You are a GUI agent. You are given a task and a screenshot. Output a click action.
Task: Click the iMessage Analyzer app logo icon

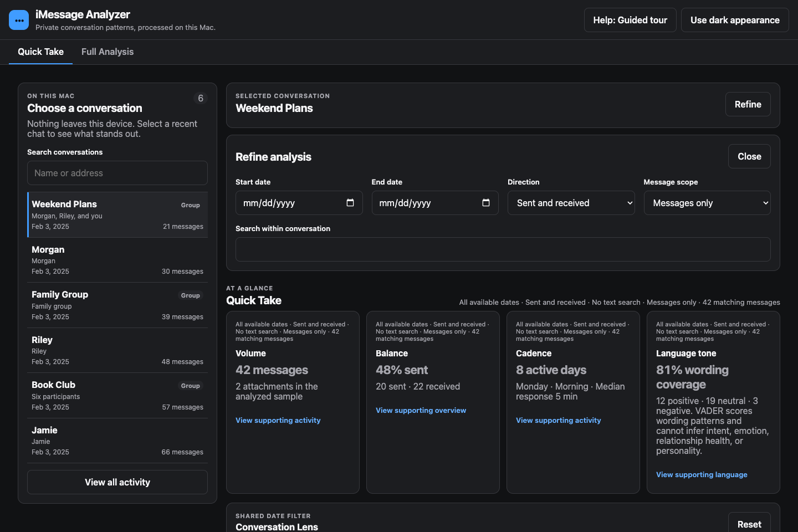tap(19, 20)
